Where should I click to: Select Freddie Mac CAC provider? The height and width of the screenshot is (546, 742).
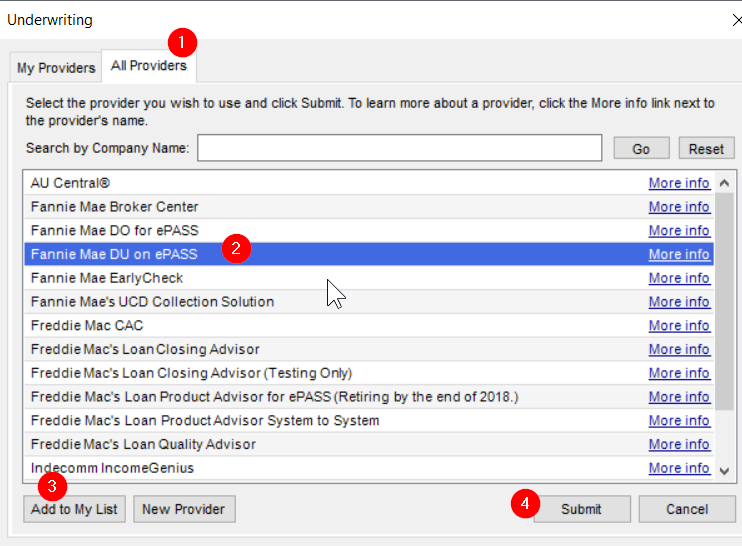pyautogui.click(x=369, y=326)
